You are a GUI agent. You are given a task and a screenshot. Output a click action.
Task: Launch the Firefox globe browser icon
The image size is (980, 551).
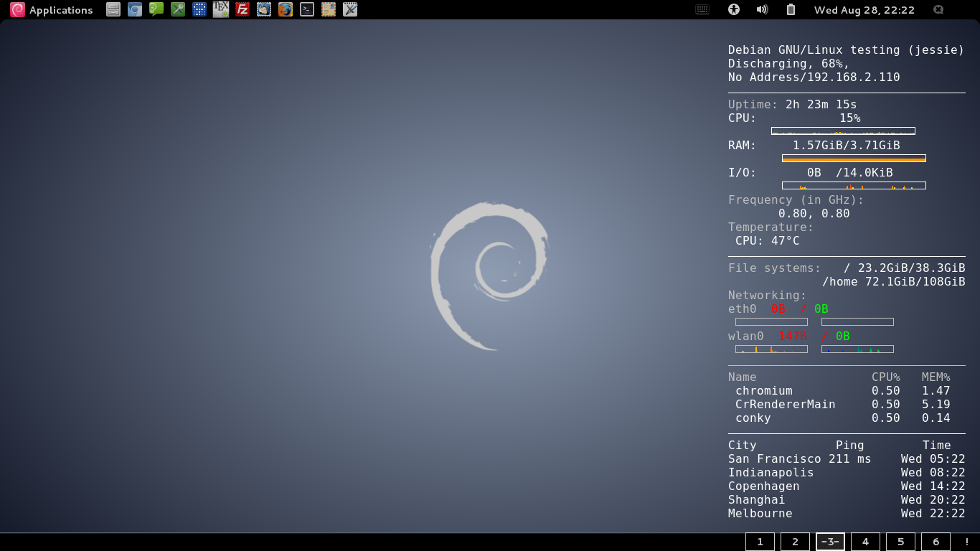(286, 9)
